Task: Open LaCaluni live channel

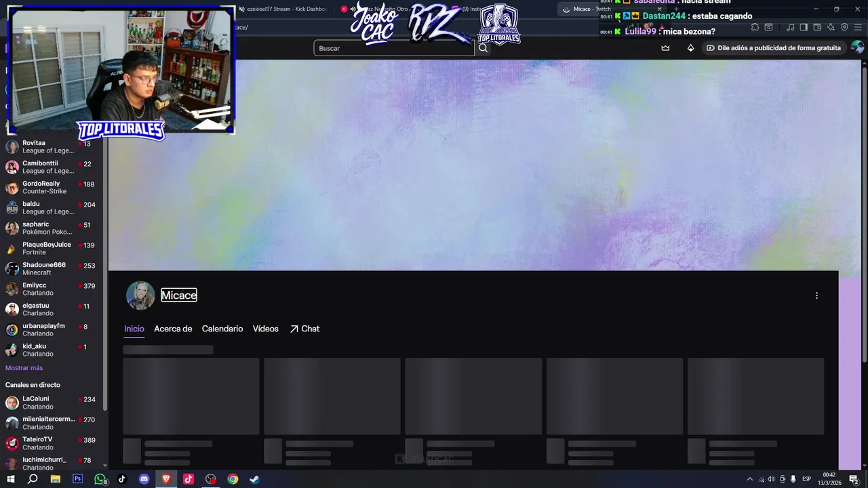Action: click(x=51, y=403)
